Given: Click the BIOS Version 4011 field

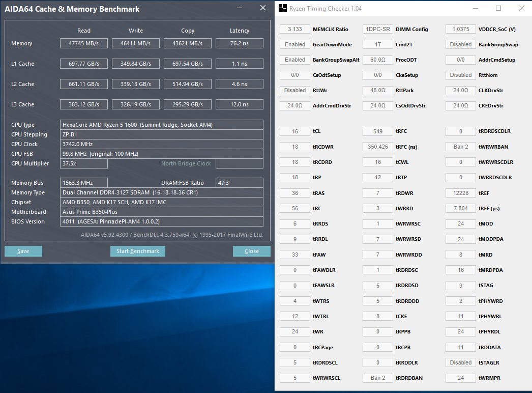Looking at the screenshot, I should [x=162, y=221].
